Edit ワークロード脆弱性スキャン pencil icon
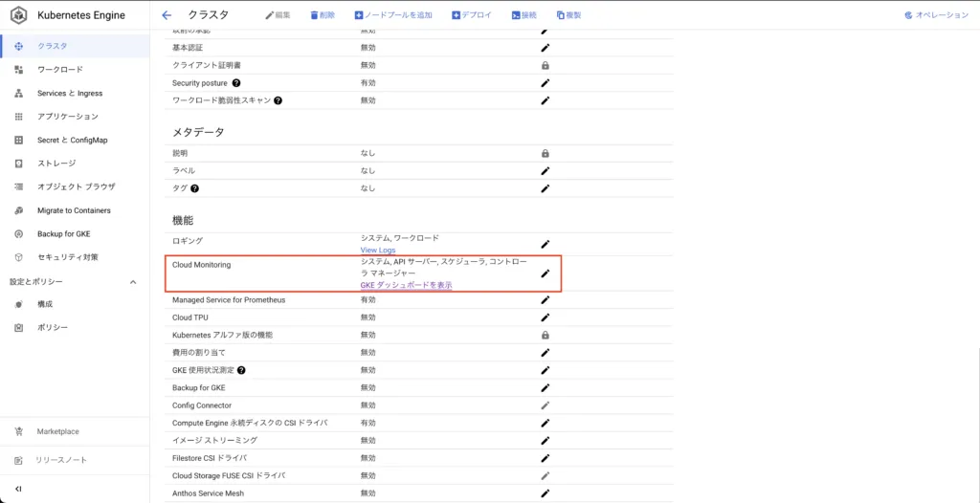The height and width of the screenshot is (503, 980). pyautogui.click(x=545, y=100)
